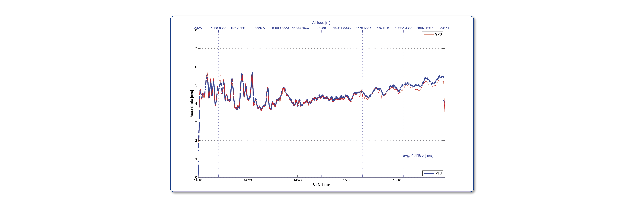Click the 7 tick on ascent rate axis
644x208 pixels.
pos(196,48)
